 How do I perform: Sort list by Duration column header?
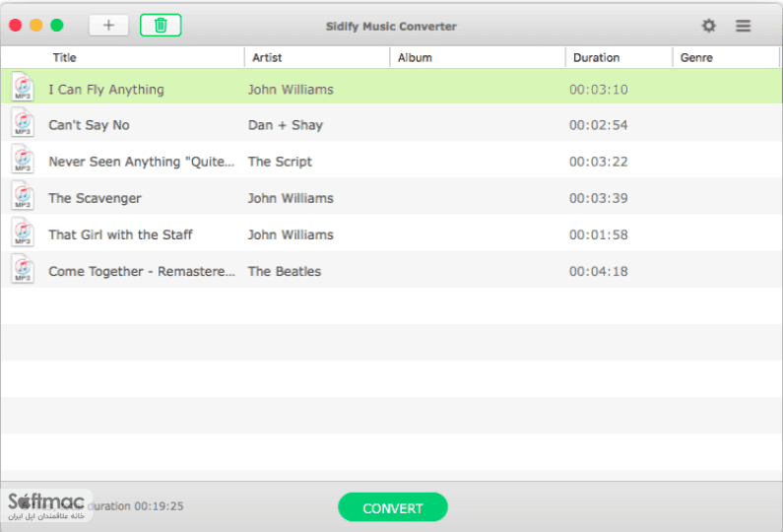pyautogui.click(x=596, y=57)
